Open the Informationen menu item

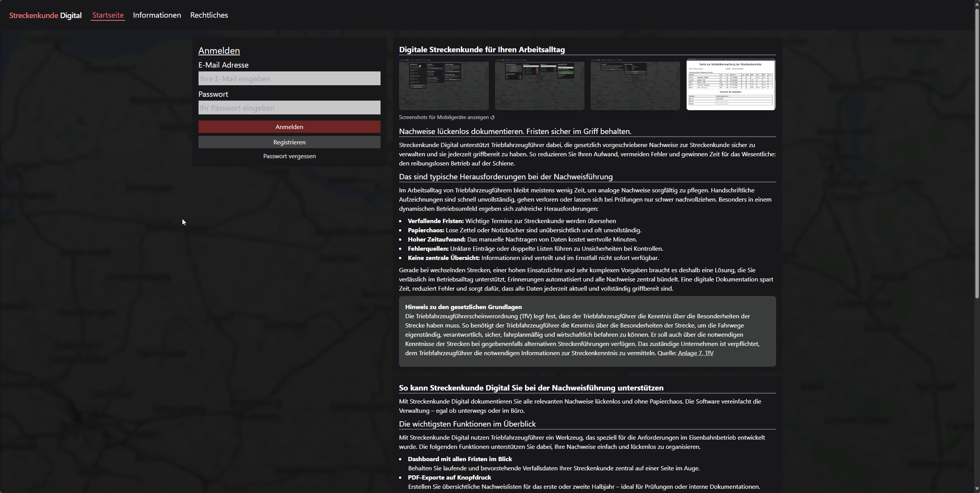157,15
